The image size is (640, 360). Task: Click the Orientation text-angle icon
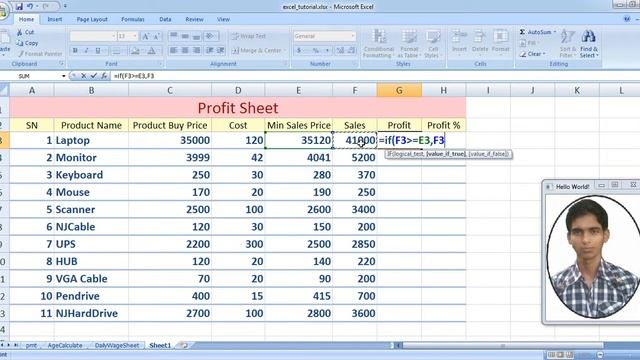coord(210,36)
